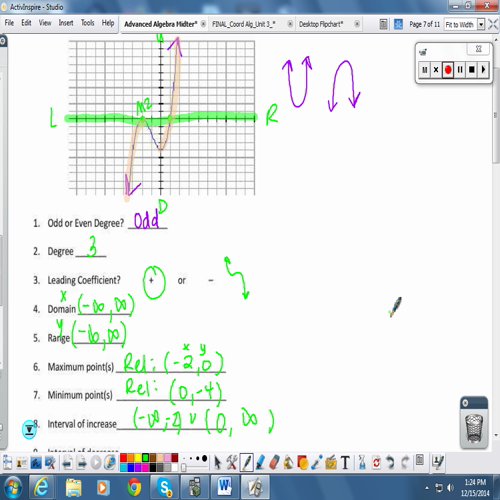Image resolution: width=500 pixels, height=500 pixels.
Task: Open the page browser icon near Redo
Action: 420,461
